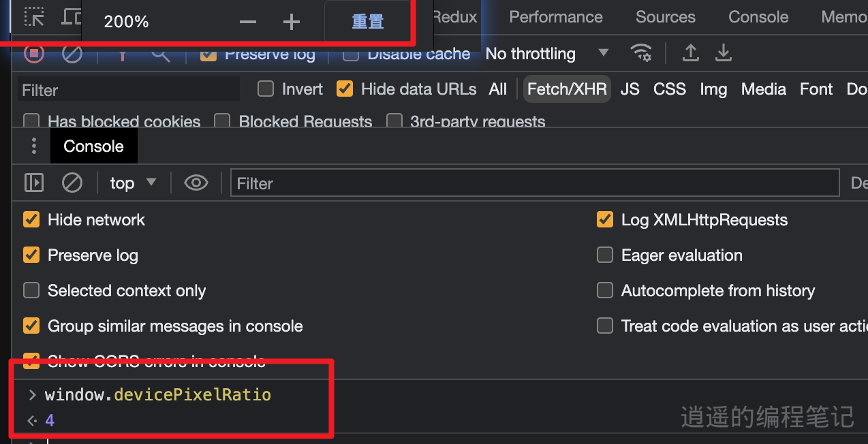Clear the network log
This screenshot has width=868, height=444.
point(72,53)
